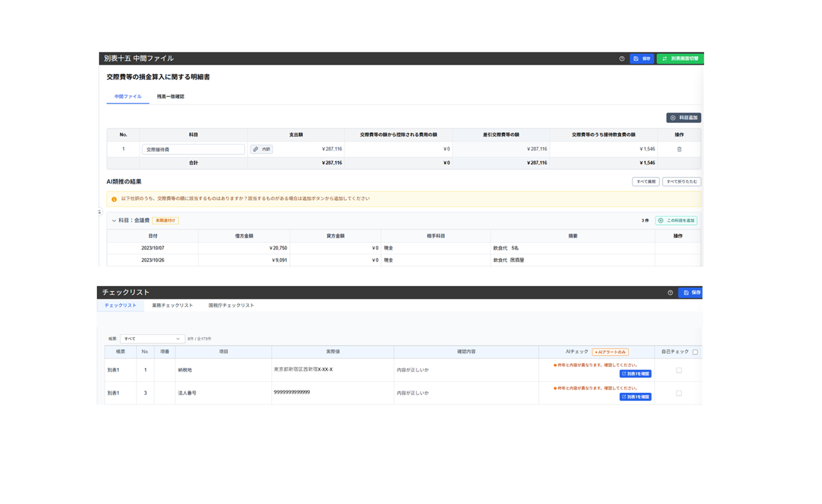Toggle the 自己チェック header checkbox
The height and width of the screenshot is (504, 822).
695,352
